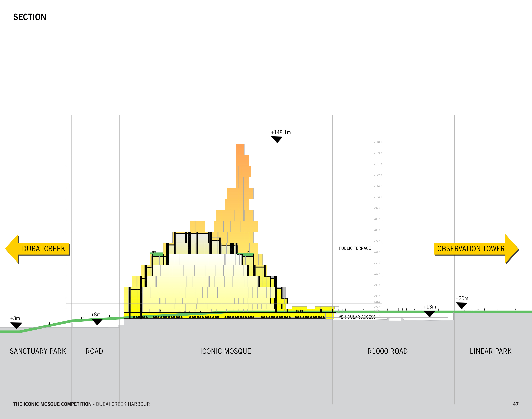
Task: Click the black triangle marker below +3m
Action: 16,326
